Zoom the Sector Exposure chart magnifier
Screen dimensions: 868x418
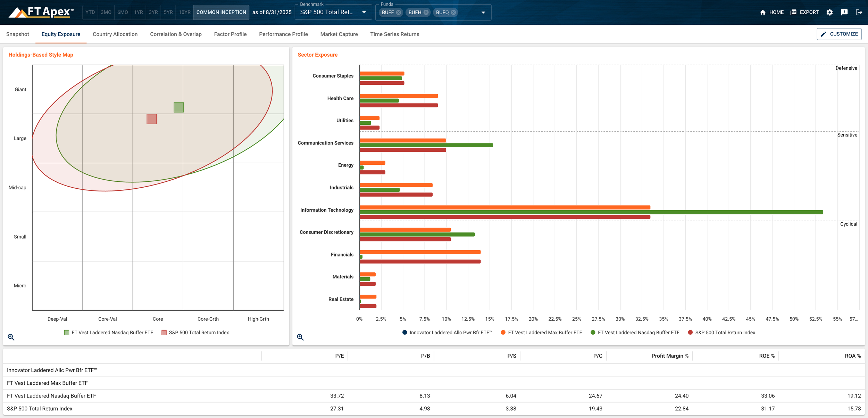pos(300,337)
